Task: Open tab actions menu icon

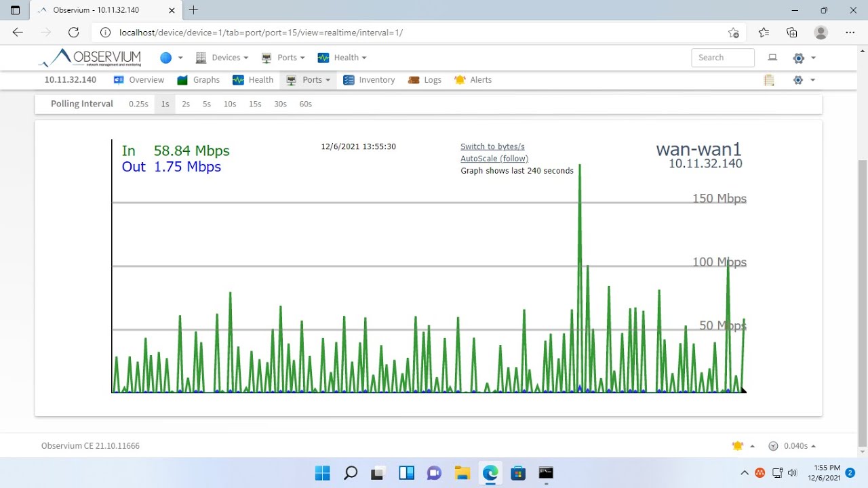Action: click(15, 10)
